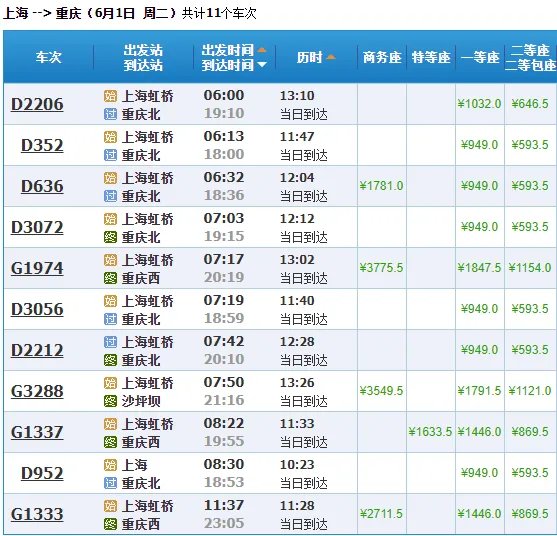Click duration 10:23 of D952
This screenshot has width=557, height=536.
click(297, 465)
